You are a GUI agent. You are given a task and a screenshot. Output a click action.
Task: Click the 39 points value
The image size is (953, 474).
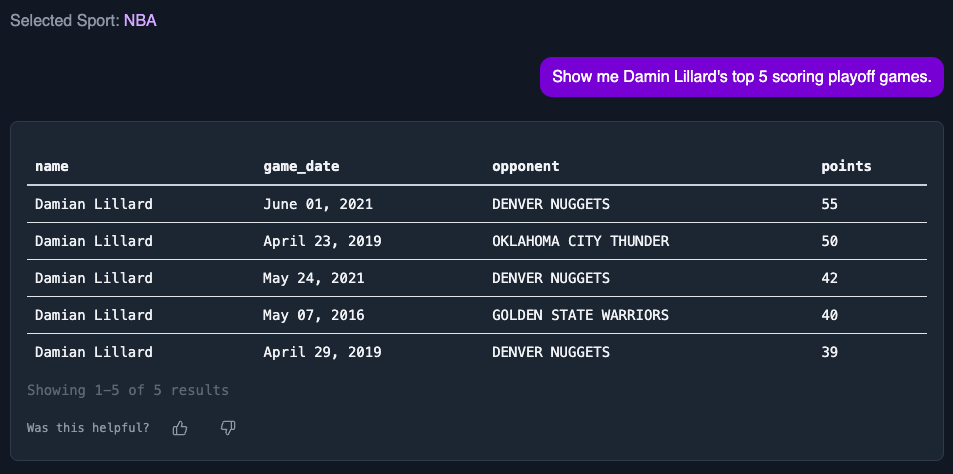pyautogui.click(x=829, y=352)
